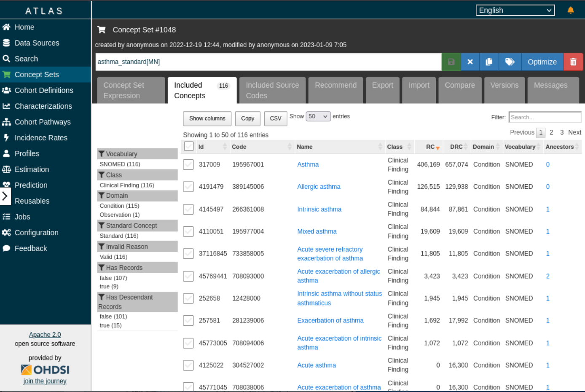Open notifications bell icon
The image size is (585, 392).
coord(571,10)
